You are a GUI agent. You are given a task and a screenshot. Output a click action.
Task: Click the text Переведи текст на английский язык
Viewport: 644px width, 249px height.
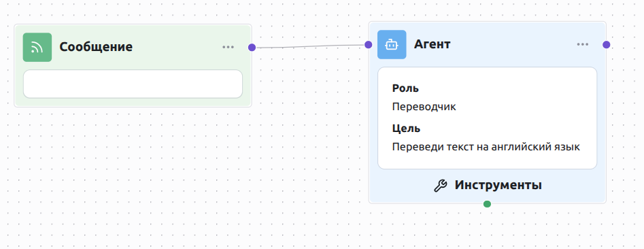pos(486,147)
